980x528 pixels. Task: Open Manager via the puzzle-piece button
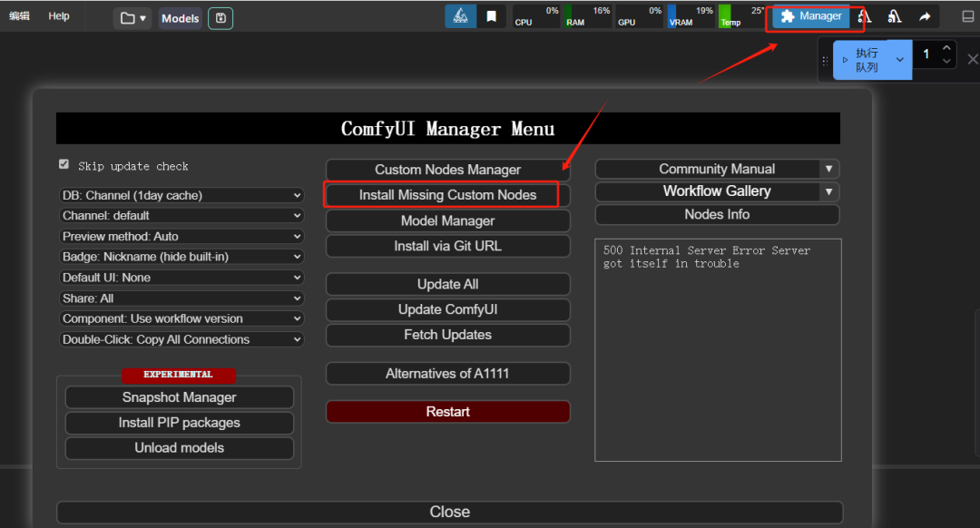(811, 16)
